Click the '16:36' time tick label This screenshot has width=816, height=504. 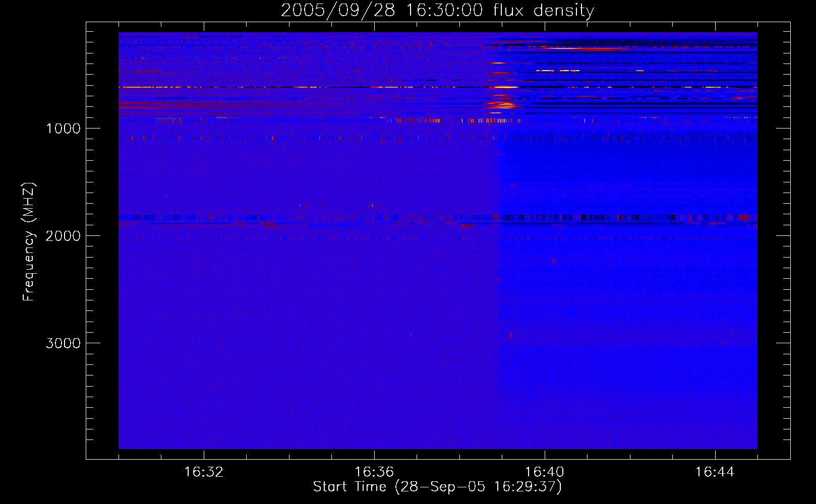pos(374,472)
